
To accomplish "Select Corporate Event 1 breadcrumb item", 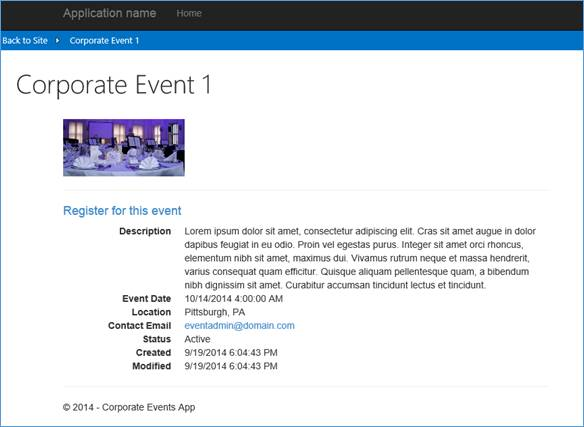I will pos(104,41).
